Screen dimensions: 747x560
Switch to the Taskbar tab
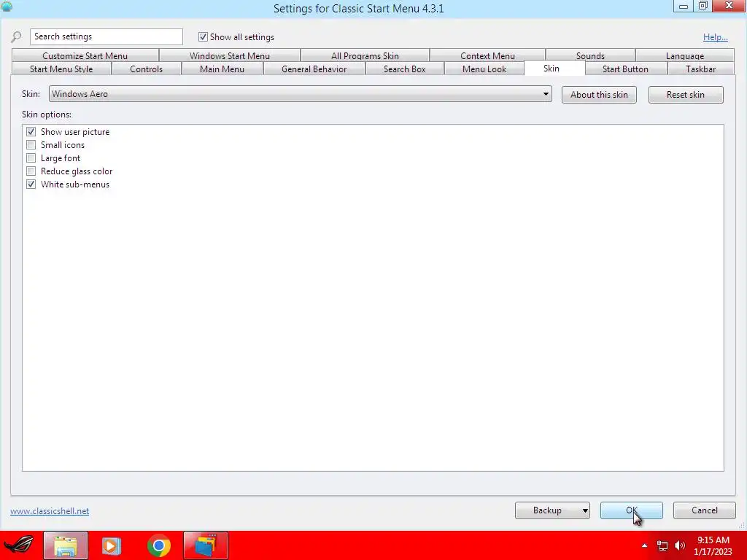point(700,69)
